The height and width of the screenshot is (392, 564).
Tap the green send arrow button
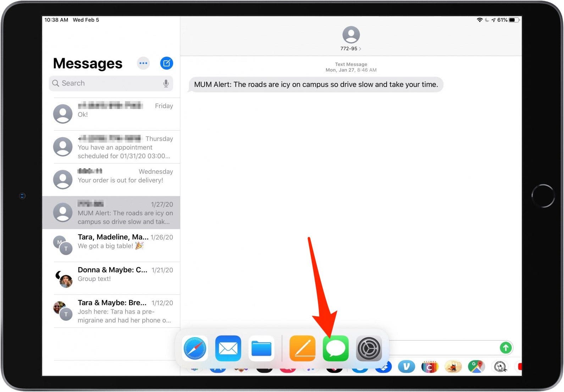(506, 347)
